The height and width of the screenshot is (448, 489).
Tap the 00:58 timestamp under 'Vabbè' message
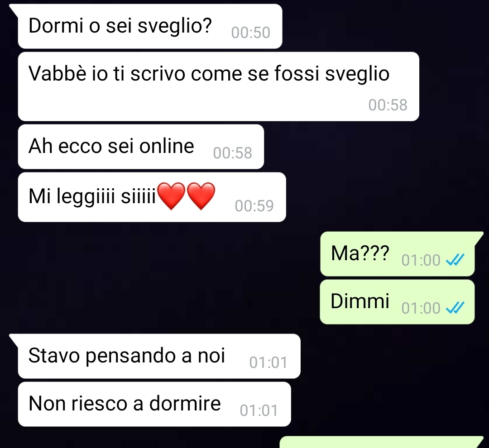[388, 105]
